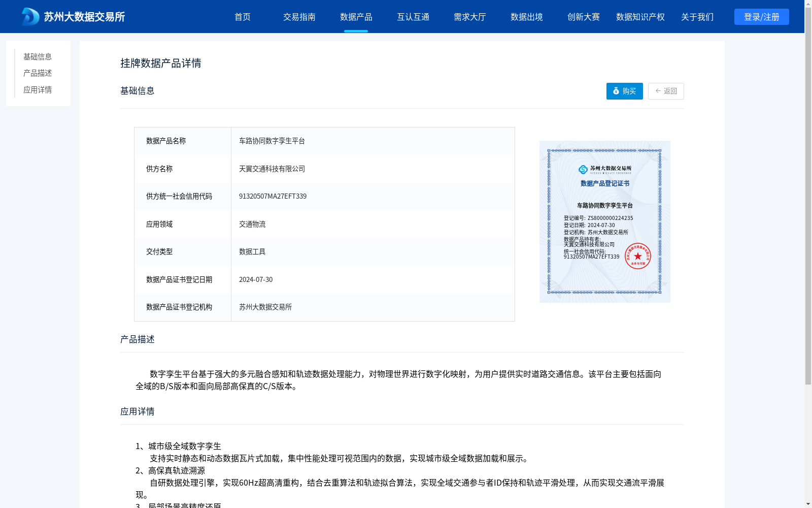Click the 产品描述 section heading
The width and height of the screenshot is (812, 508).
coord(138,339)
